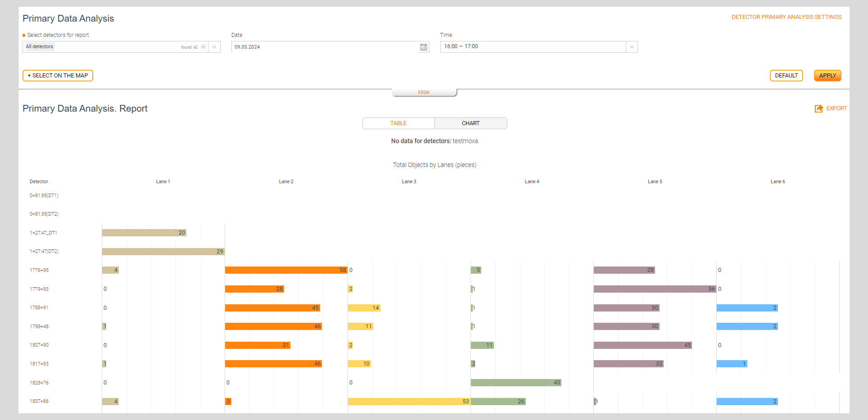Viewport: 868px width, 420px height.
Task: Click the Export icon
Action: (x=819, y=108)
